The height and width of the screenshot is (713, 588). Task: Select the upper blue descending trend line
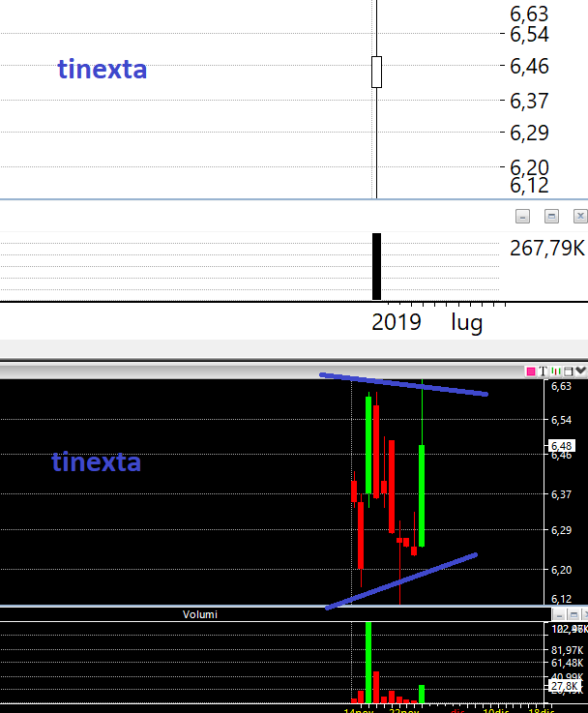point(403,385)
